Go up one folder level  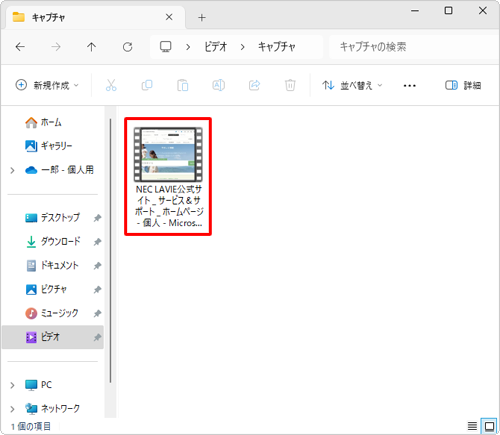pos(91,47)
